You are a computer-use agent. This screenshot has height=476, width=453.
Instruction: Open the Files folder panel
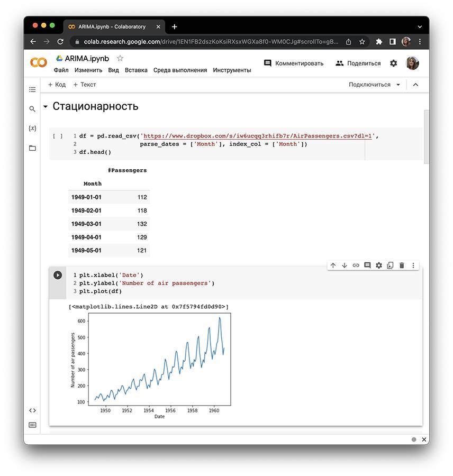[32, 148]
